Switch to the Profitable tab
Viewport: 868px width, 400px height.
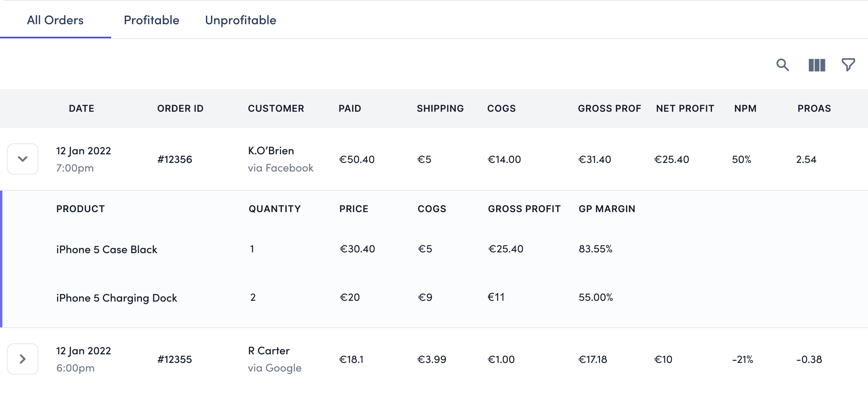pyautogui.click(x=151, y=20)
